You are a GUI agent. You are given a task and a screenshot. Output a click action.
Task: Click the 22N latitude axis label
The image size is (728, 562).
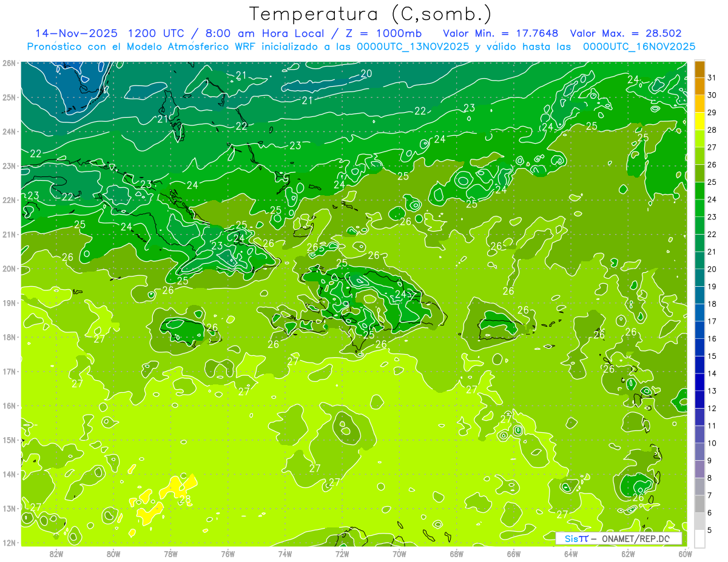pyautogui.click(x=8, y=200)
